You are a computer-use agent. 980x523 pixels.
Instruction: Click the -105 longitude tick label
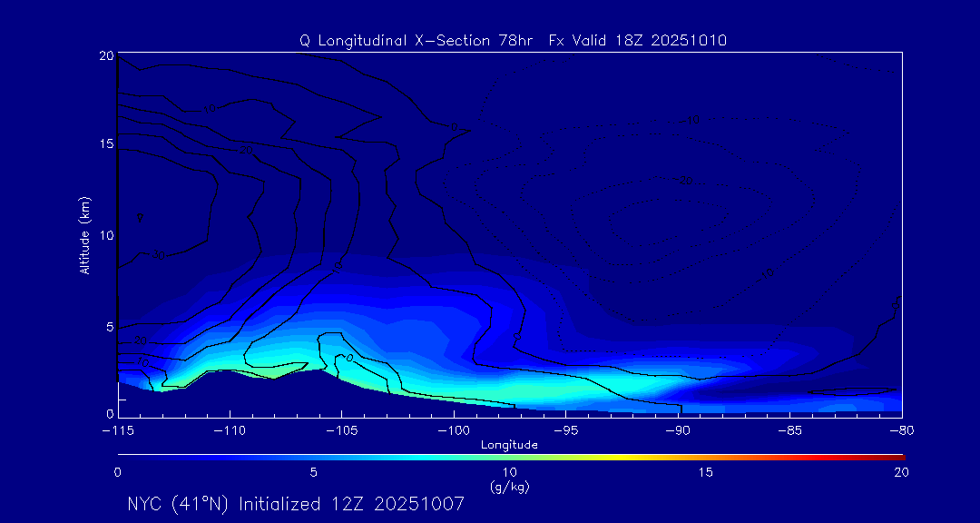click(x=341, y=431)
